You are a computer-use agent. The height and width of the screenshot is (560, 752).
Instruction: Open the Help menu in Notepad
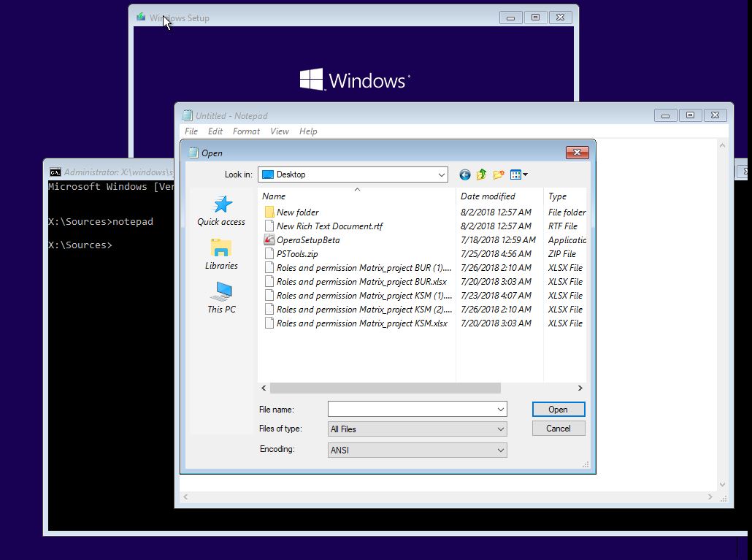308,131
